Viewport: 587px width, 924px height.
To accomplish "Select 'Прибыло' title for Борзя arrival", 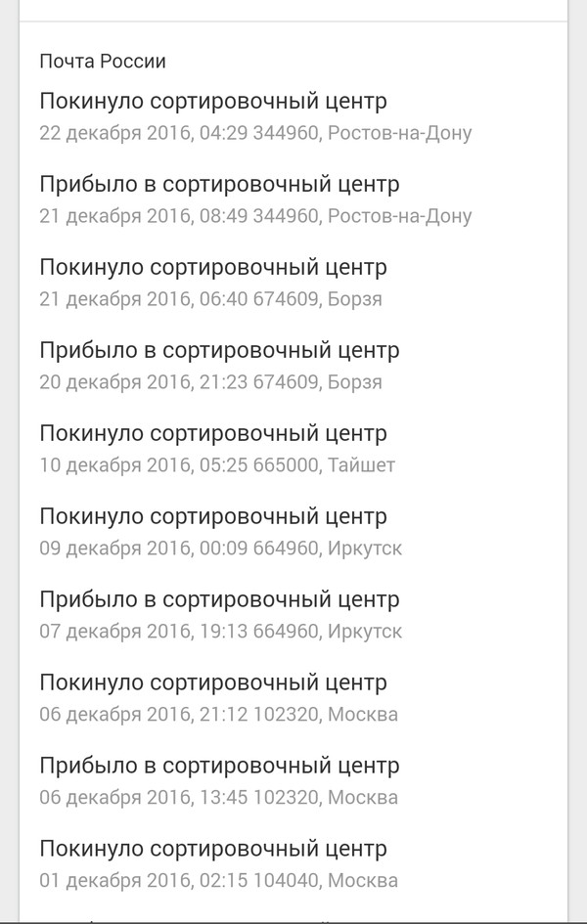I will [x=219, y=350].
